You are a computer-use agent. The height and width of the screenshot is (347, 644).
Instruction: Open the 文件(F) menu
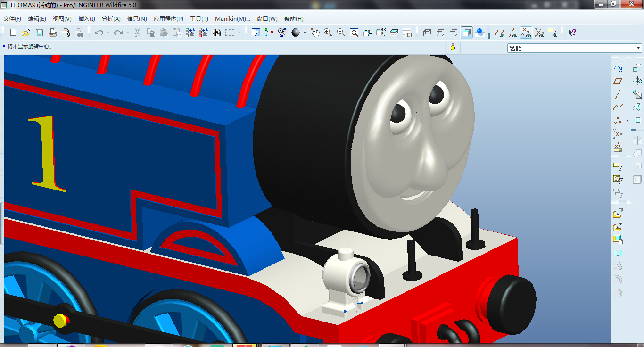(x=12, y=19)
